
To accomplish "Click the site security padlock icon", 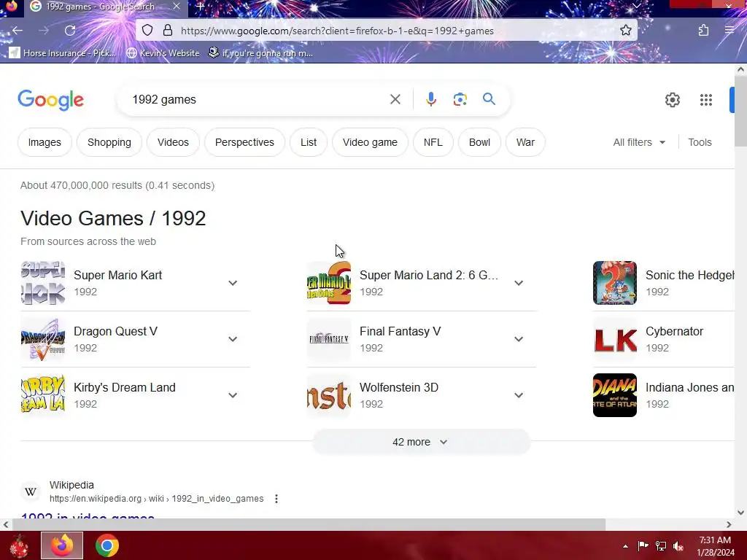I will (168, 31).
